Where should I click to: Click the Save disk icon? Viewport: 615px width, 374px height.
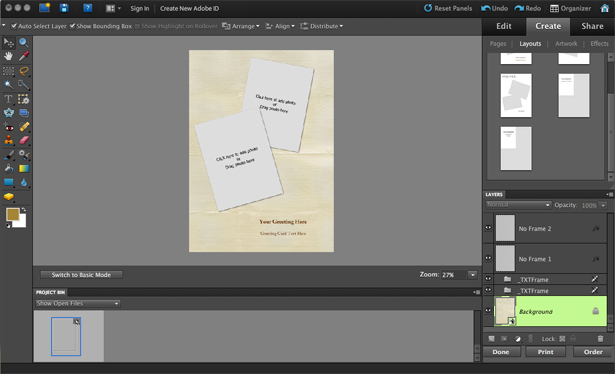pos(64,8)
